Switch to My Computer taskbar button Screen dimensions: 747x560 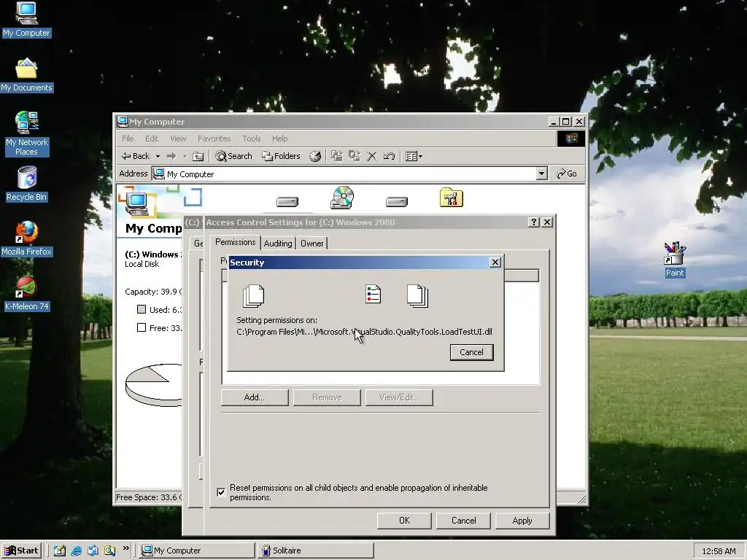(197, 551)
